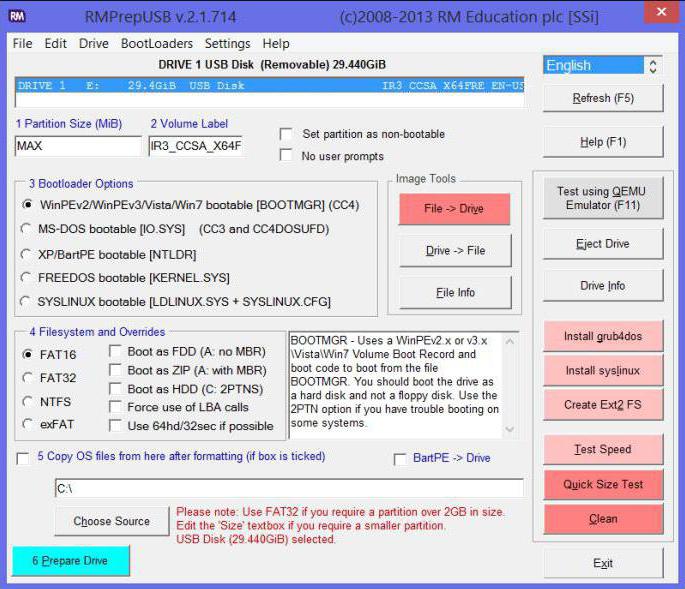The height and width of the screenshot is (589, 685).
Task: Tick Use 64hd/32sec if possible
Action: 115,426
